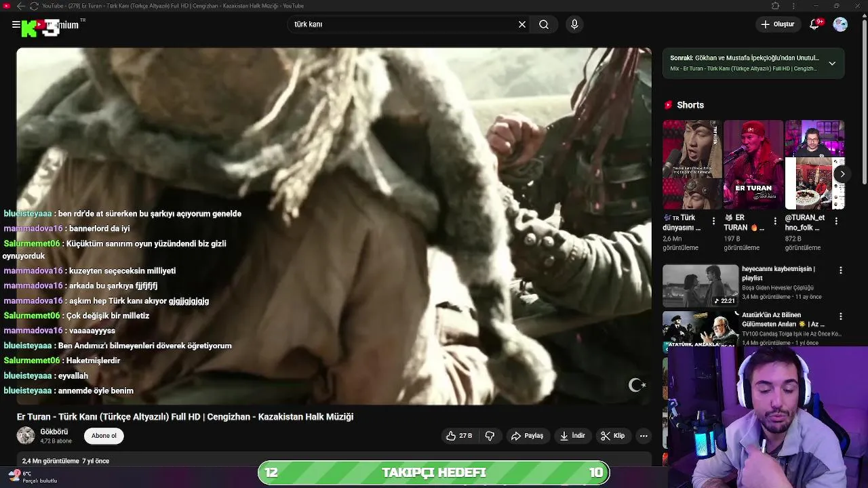Screen dimensions: 868x488
Task: Open options for 'TR Türk dünyasını' short
Action: point(713,221)
